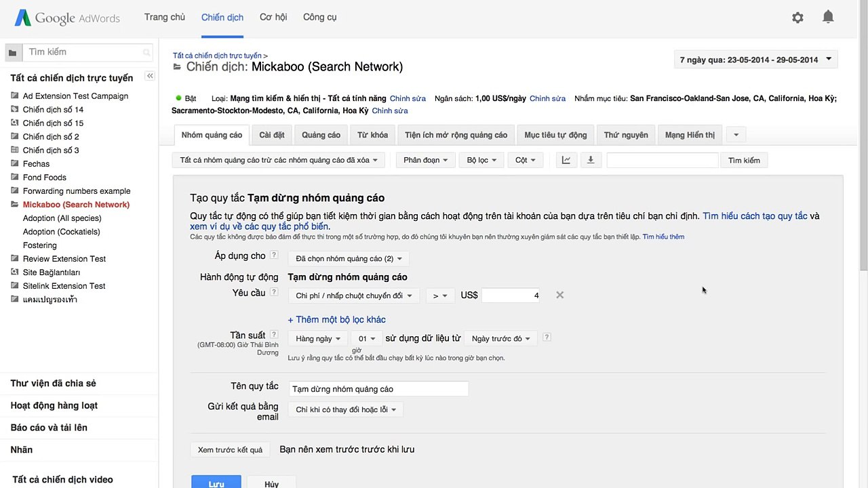Open the email results dropdown
The width and height of the screenshot is (868, 488).
point(346,409)
